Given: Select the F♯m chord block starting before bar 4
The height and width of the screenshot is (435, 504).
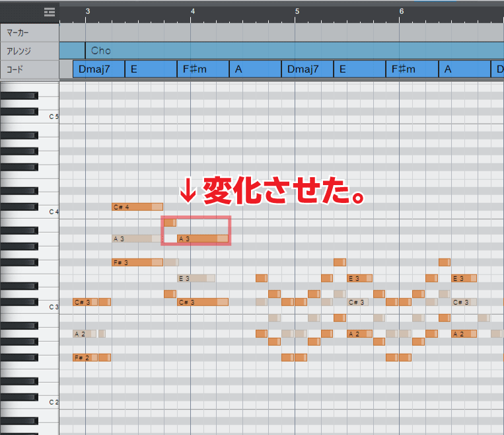Looking at the screenshot, I should point(203,69).
